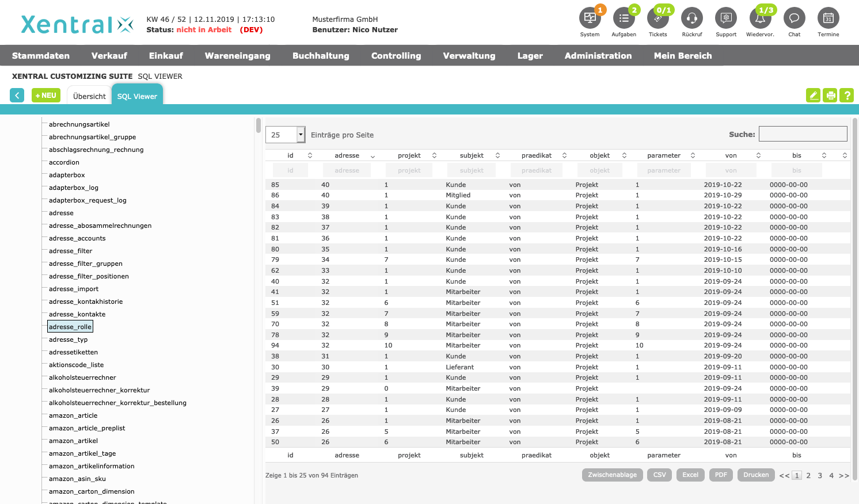Open the Chat speech bubble icon
859x504 pixels.
click(794, 18)
